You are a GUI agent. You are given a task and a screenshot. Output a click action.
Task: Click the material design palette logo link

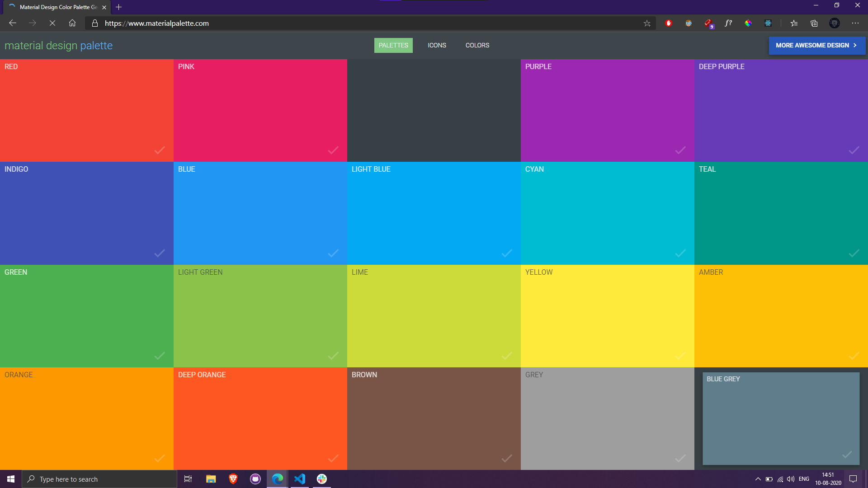coord(58,45)
